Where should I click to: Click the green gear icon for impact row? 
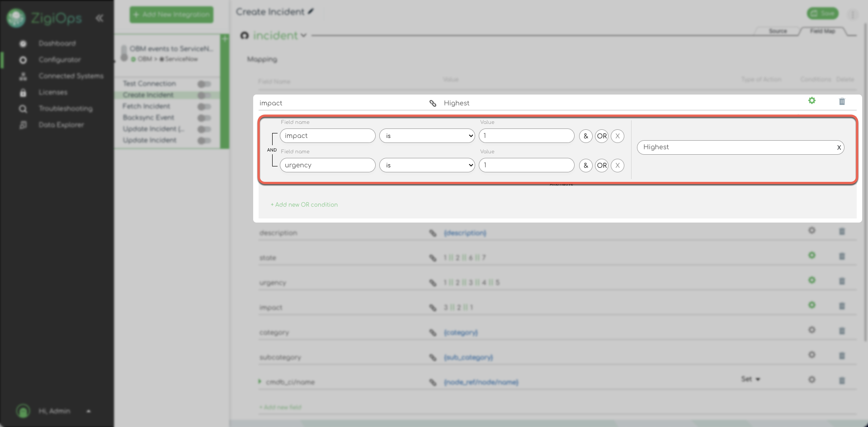click(x=811, y=101)
